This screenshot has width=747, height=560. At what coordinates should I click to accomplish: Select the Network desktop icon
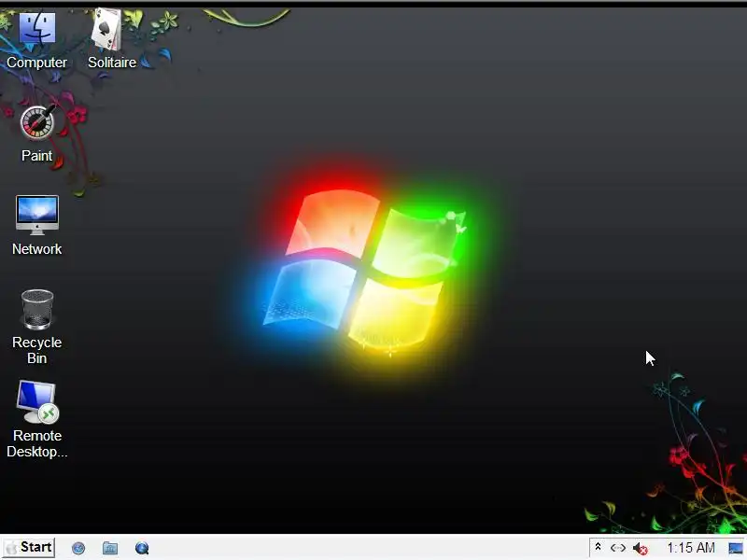pyautogui.click(x=36, y=226)
